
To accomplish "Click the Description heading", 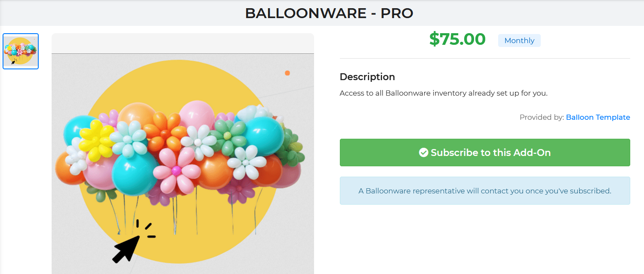I will point(367,77).
